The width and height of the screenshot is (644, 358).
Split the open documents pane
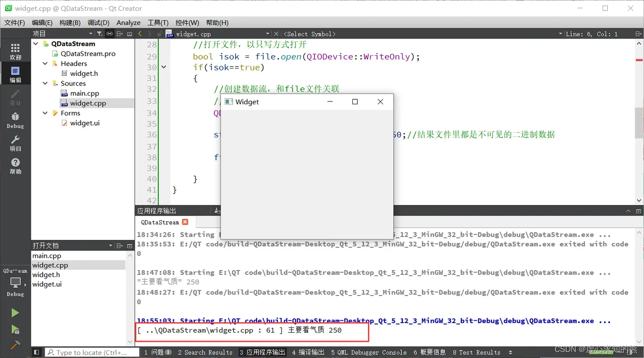tap(120, 245)
